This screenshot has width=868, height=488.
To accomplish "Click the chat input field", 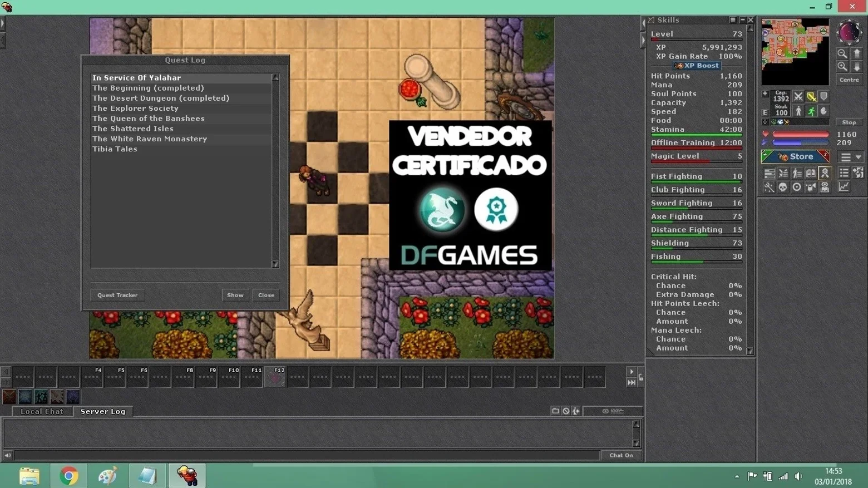I will pos(307,455).
